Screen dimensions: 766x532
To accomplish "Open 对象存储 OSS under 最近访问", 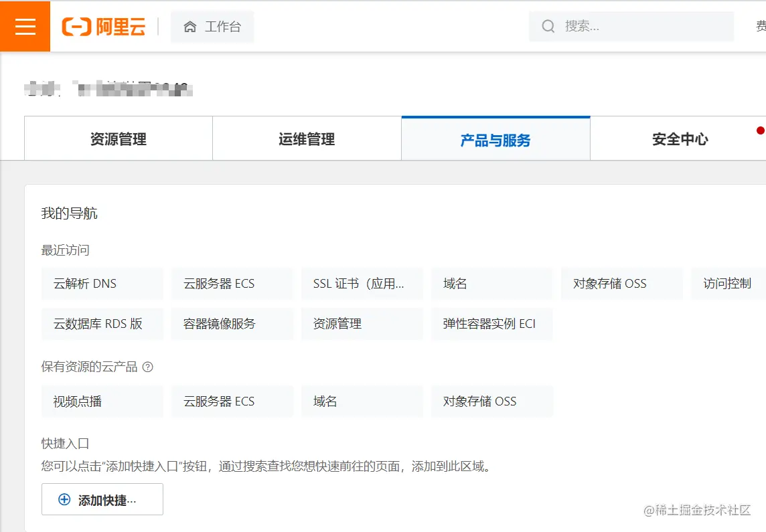I will [622, 284].
